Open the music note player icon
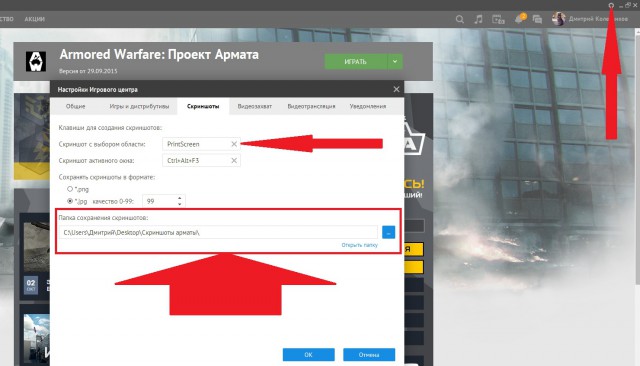Viewport: 640px width, 366px height. 478,19
